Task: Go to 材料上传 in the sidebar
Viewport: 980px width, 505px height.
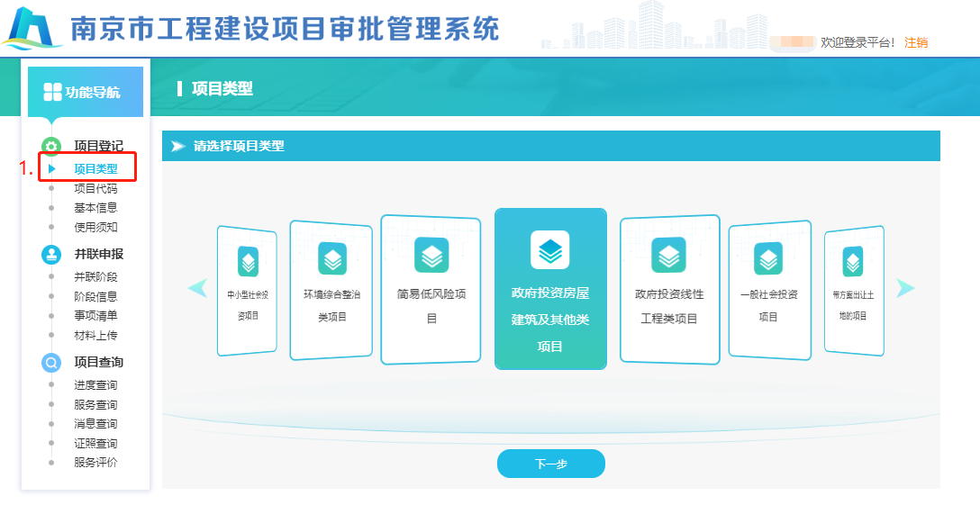Action: [95, 336]
